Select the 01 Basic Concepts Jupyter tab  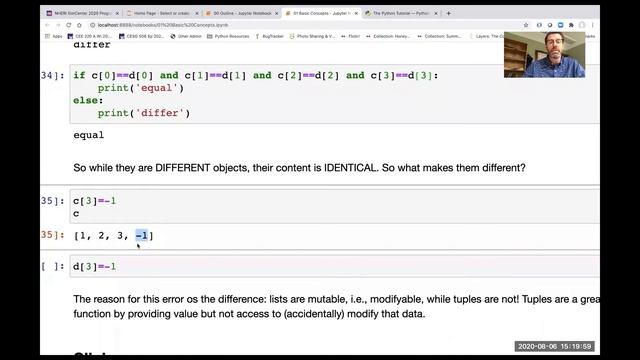(x=321, y=13)
